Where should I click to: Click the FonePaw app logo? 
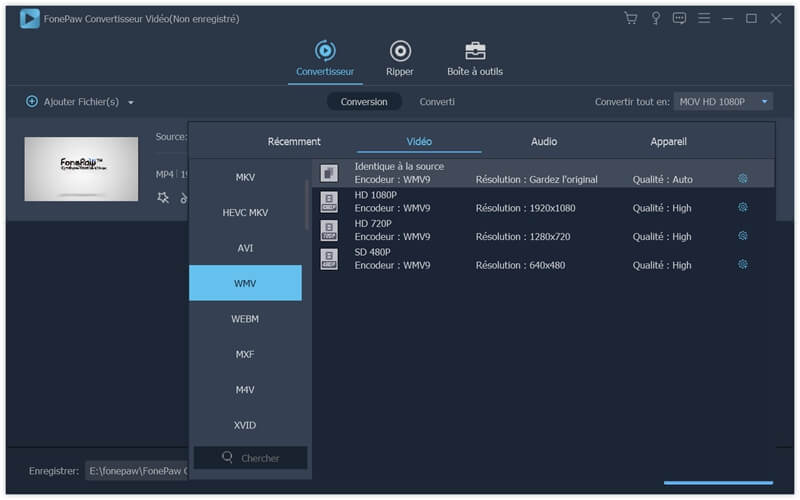[30, 19]
